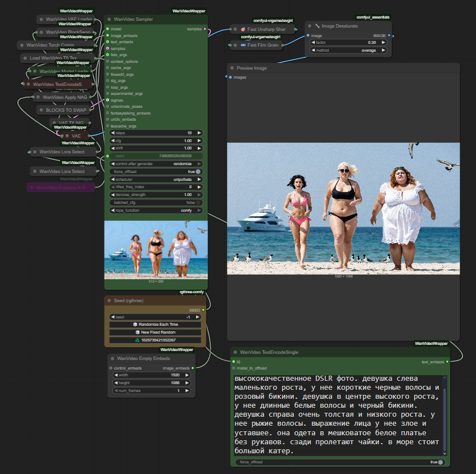This screenshot has height=474, width=476.
Task: Click the riflex_freq_index value field
Action: point(156,187)
